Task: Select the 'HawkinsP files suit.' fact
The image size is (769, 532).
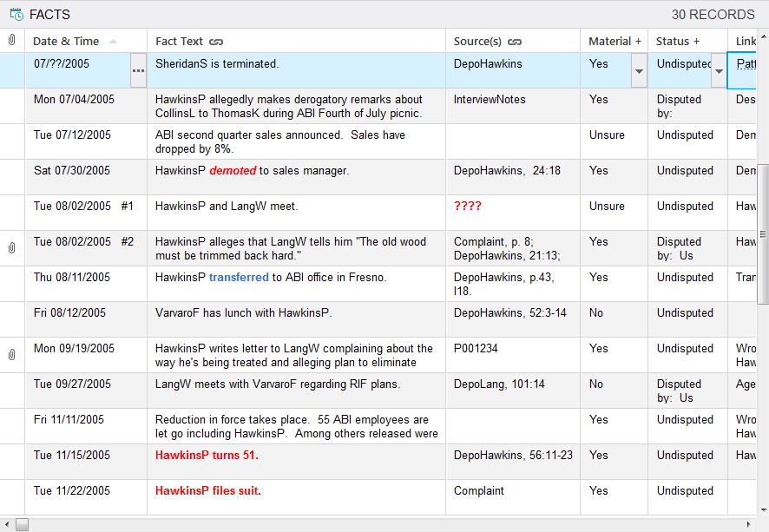Action: point(208,491)
